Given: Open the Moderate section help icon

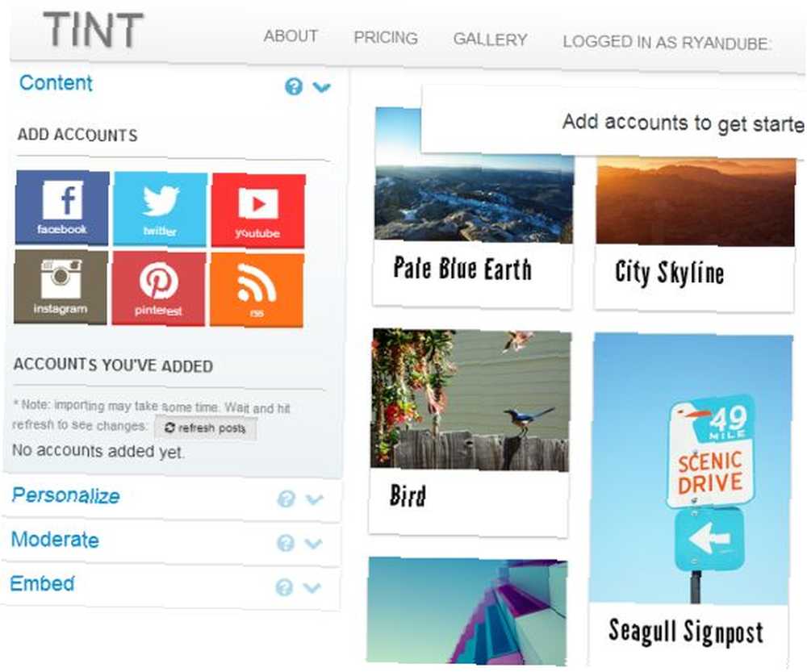Looking at the screenshot, I should (x=286, y=543).
